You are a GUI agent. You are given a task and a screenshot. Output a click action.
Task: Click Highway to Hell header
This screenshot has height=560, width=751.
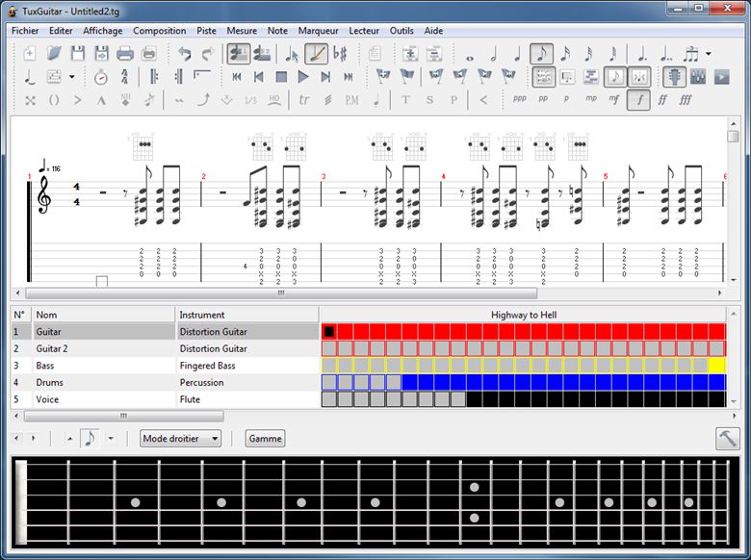click(x=524, y=315)
